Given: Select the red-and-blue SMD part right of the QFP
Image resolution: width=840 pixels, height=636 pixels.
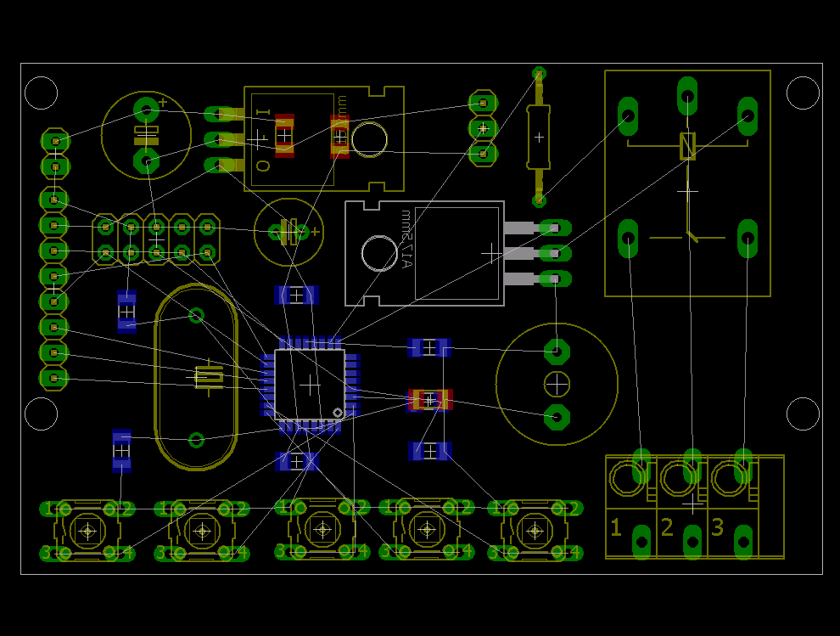Looking at the screenshot, I should (x=429, y=400).
